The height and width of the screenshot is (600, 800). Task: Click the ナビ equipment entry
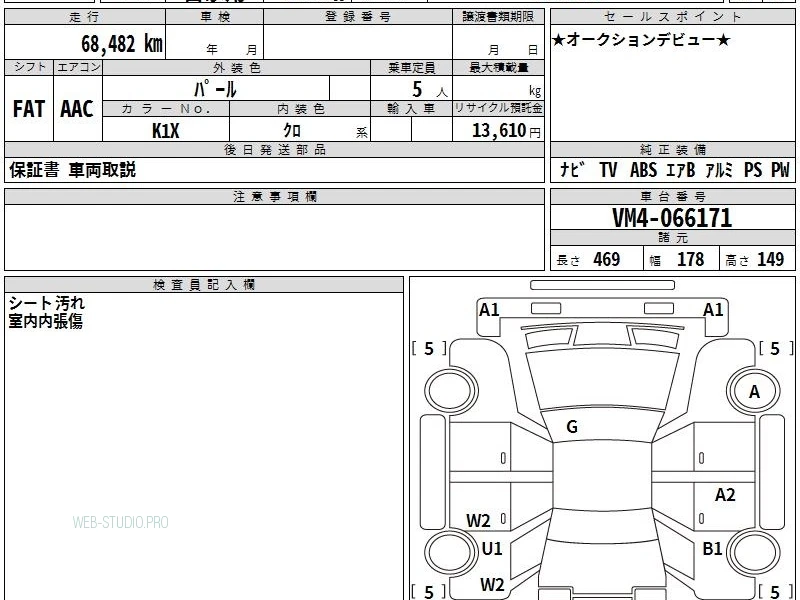click(572, 170)
